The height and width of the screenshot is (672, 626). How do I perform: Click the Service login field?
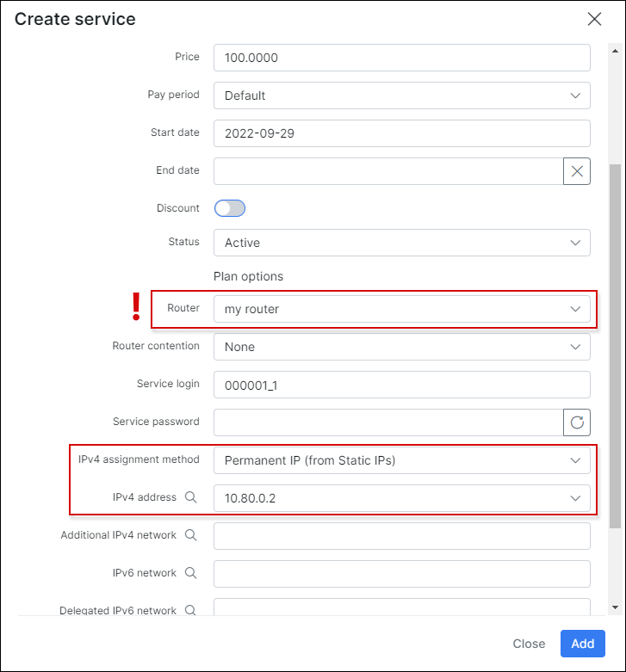401,385
